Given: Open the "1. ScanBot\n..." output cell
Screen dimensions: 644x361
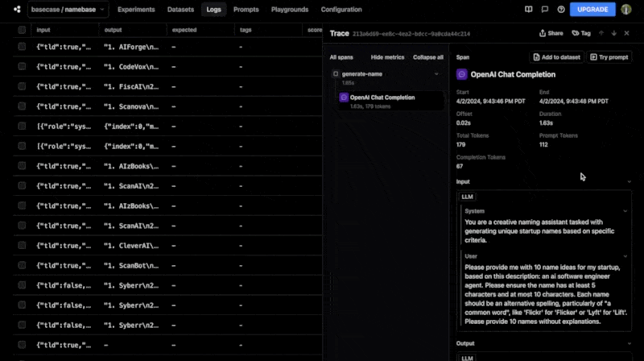Looking at the screenshot, I should 131,265.
